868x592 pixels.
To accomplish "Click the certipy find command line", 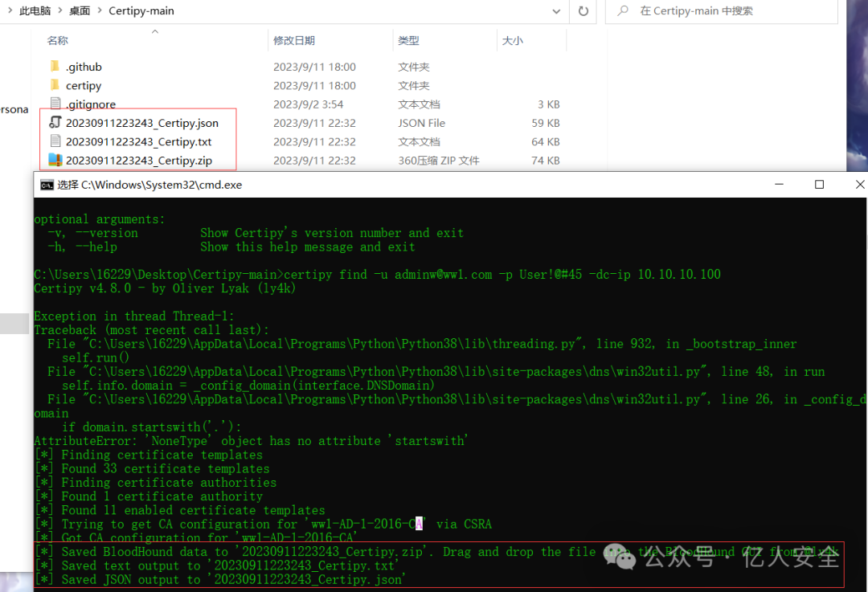I will (377, 275).
